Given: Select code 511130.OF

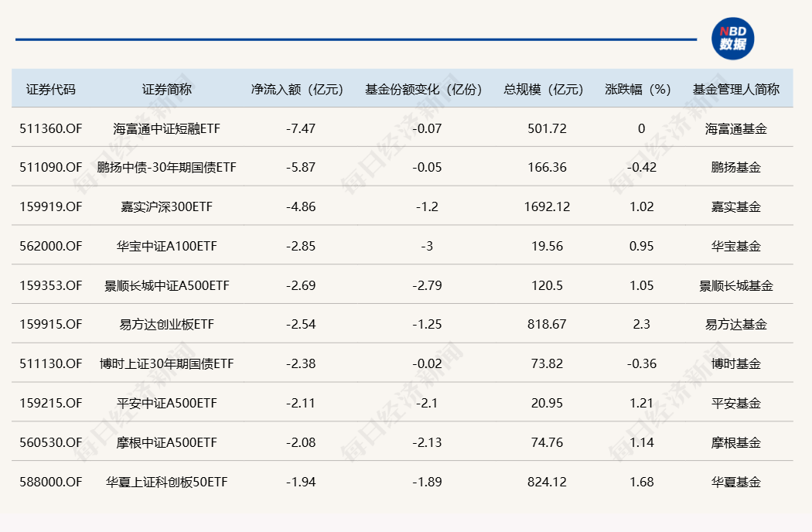Looking at the screenshot, I should pos(51,363).
